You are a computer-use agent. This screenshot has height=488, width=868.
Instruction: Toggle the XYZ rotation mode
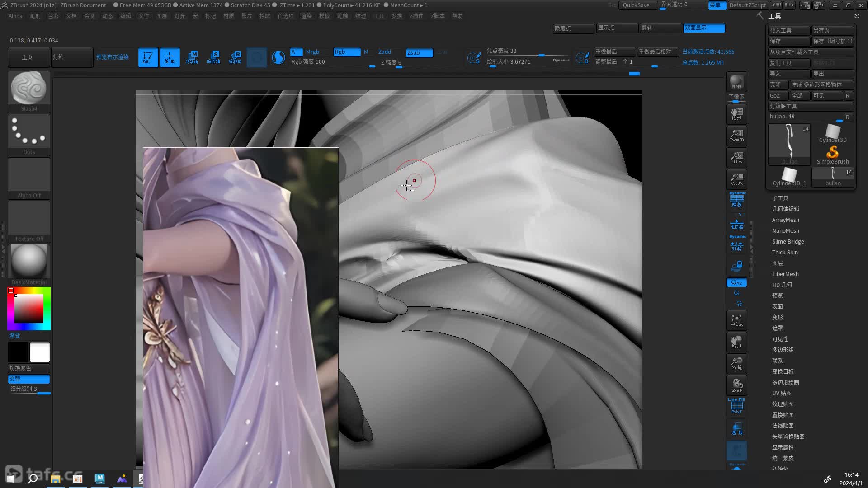(x=736, y=283)
